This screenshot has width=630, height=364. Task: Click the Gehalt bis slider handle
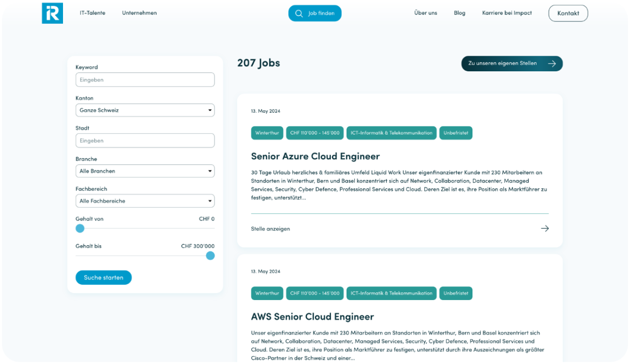point(210,255)
